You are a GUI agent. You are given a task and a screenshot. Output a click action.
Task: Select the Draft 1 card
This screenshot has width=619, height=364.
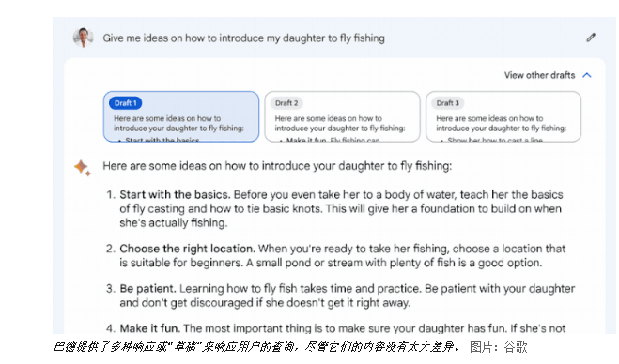181,116
